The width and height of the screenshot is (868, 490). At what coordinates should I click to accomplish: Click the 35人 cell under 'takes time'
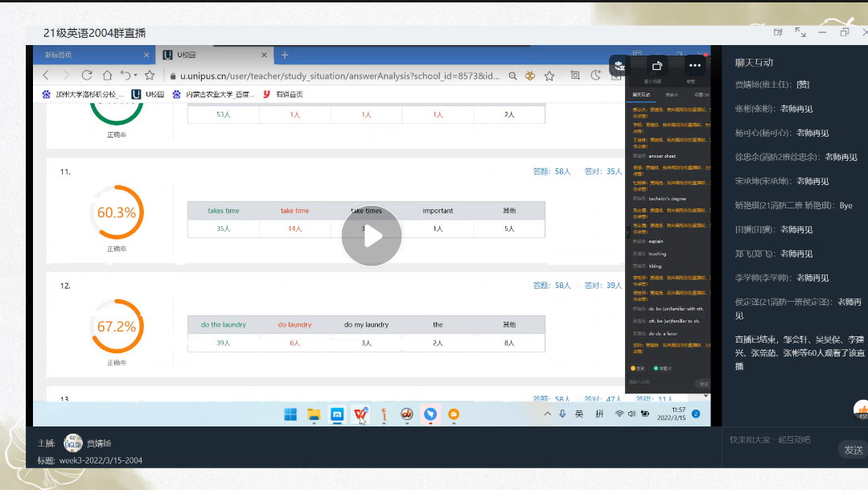click(223, 229)
